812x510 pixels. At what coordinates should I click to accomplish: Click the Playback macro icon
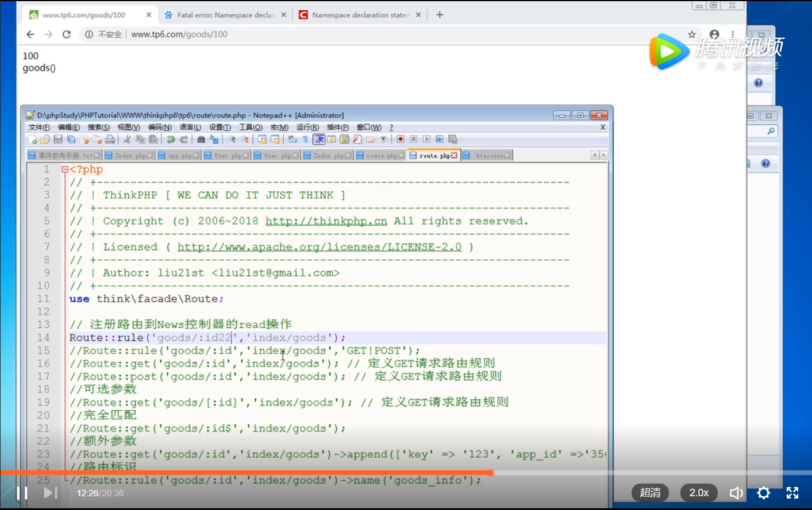click(427, 139)
